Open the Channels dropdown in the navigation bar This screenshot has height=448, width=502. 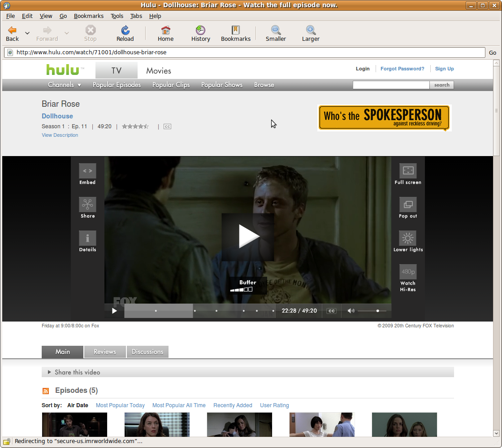click(x=65, y=85)
